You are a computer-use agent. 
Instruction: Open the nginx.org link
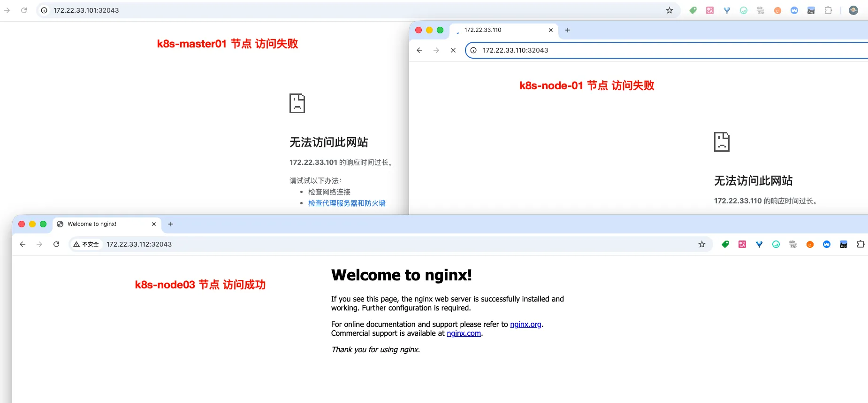[525, 324]
